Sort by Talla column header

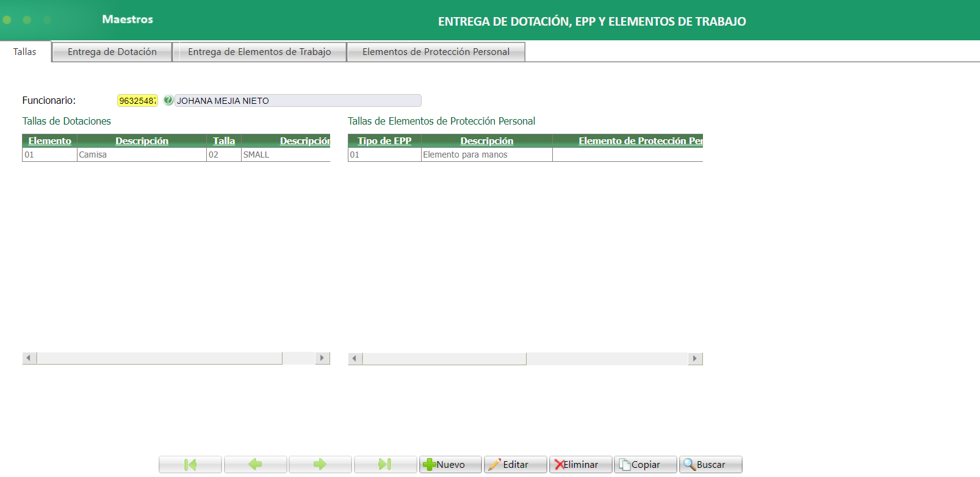click(224, 141)
